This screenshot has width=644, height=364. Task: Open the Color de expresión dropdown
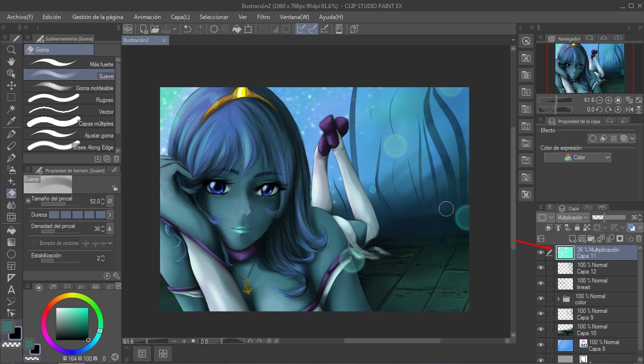[x=577, y=157]
